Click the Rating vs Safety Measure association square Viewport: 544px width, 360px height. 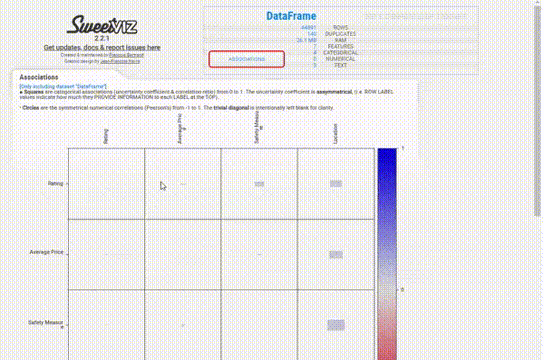pyautogui.click(x=259, y=184)
